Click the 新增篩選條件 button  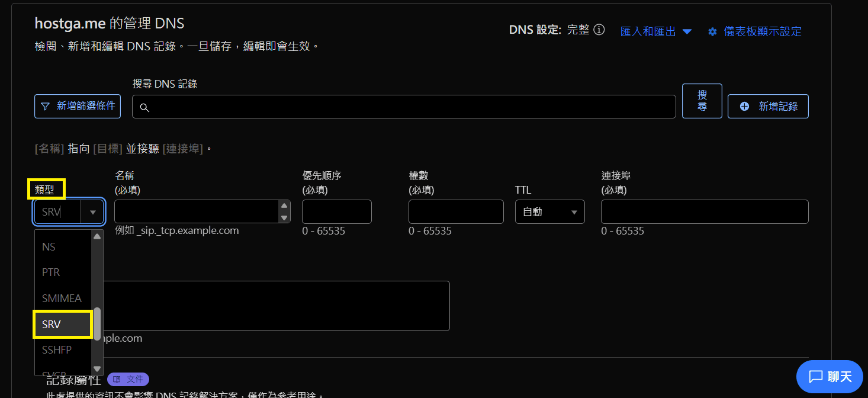click(78, 107)
